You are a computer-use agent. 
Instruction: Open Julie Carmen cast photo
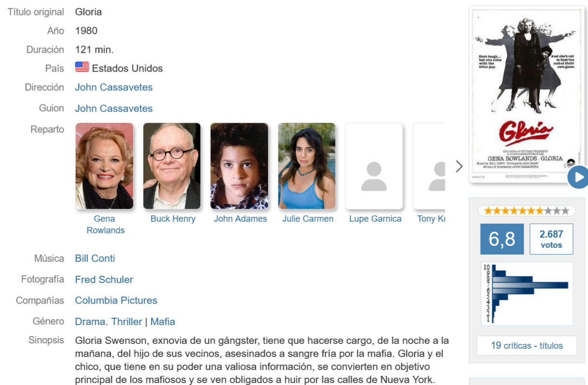(307, 166)
